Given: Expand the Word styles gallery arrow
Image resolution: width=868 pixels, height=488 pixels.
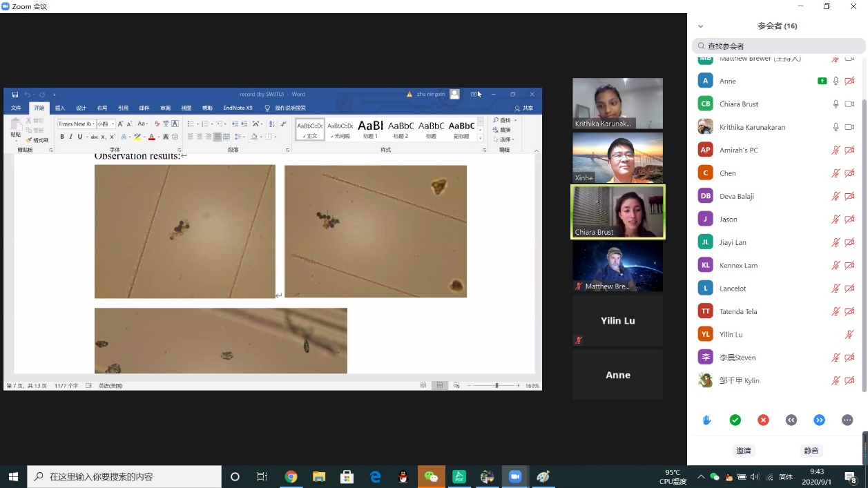Looking at the screenshot, I should point(481,138).
